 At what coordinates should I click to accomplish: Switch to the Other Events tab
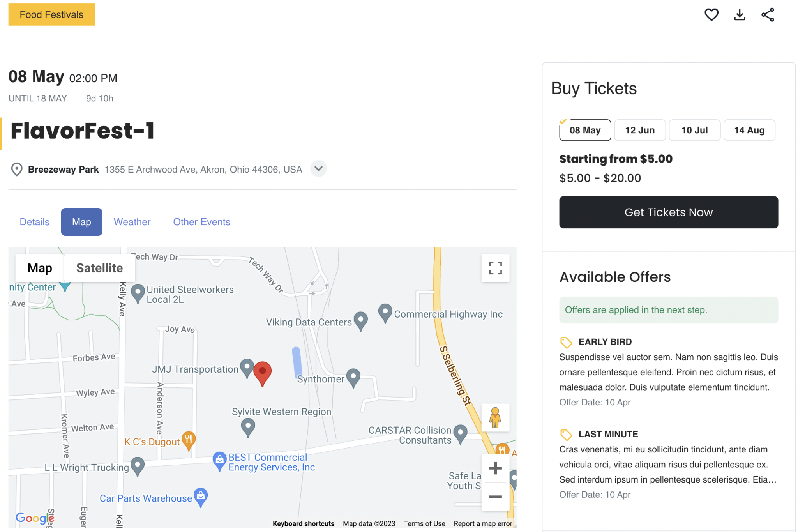coord(201,222)
